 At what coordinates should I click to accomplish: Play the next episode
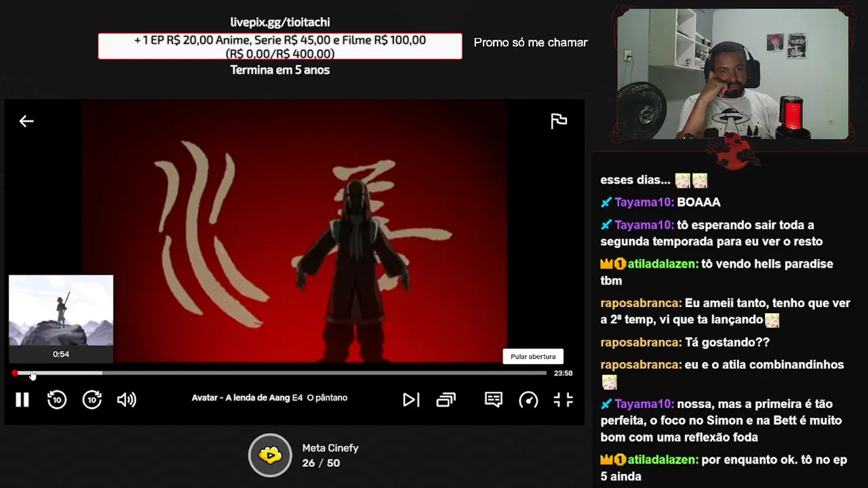(x=411, y=400)
